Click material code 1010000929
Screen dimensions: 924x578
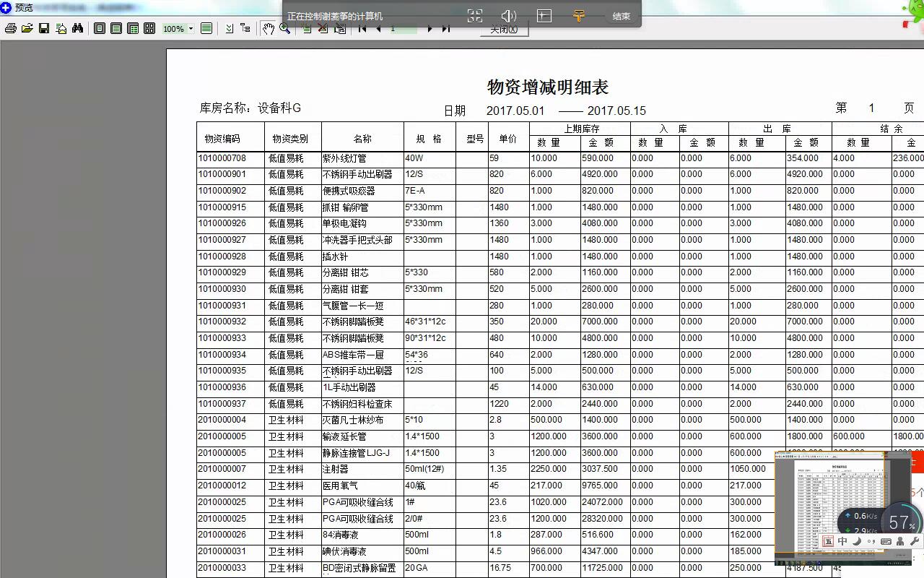click(222, 272)
